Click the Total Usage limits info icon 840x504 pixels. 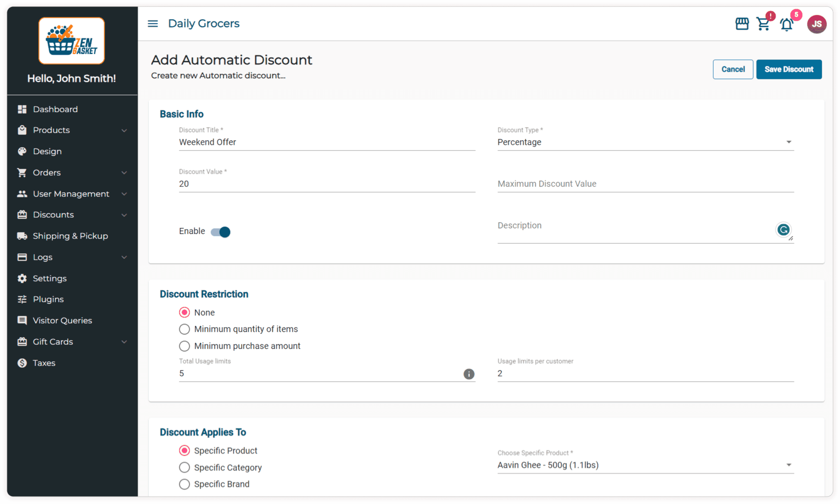point(468,374)
